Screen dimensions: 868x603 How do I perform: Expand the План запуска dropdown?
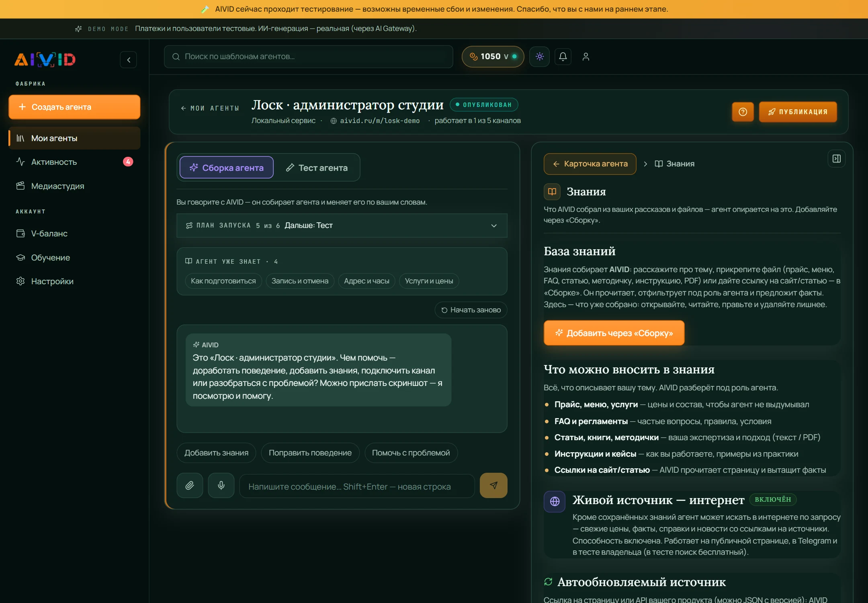click(x=342, y=226)
